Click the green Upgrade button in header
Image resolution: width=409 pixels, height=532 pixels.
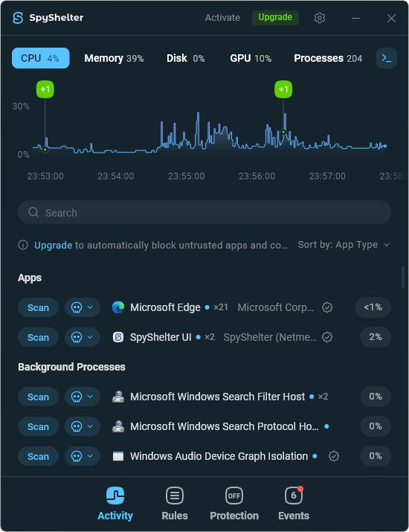click(x=275, y=17)
